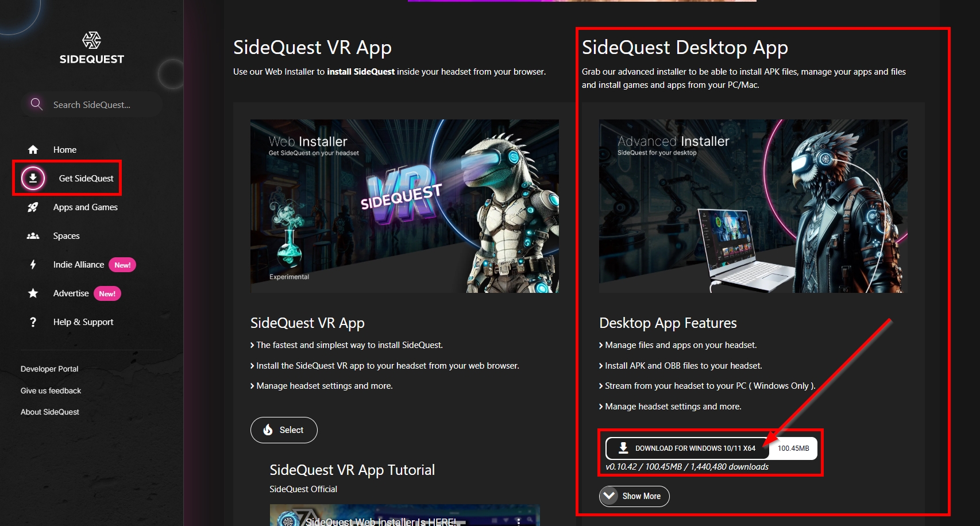
Task: Click the Home house icon
Action: (x=33, y=150)
